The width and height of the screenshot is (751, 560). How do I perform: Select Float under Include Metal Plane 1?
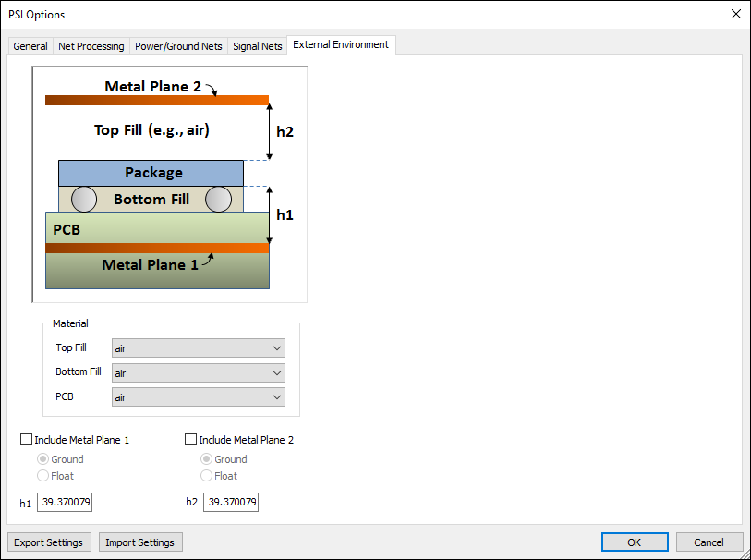(x=43, y=475)
